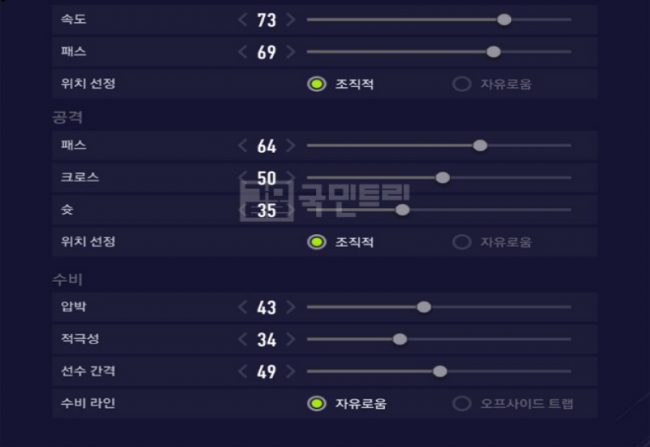
Task: Click the left arrow beside 속도 73
Action: (x=243, y=20)
